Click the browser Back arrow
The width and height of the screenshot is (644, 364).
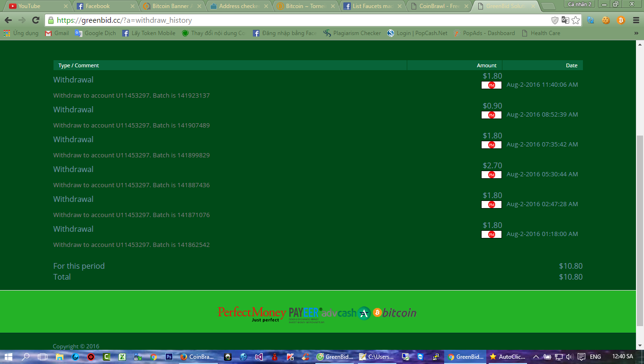(x=8, y=20)
